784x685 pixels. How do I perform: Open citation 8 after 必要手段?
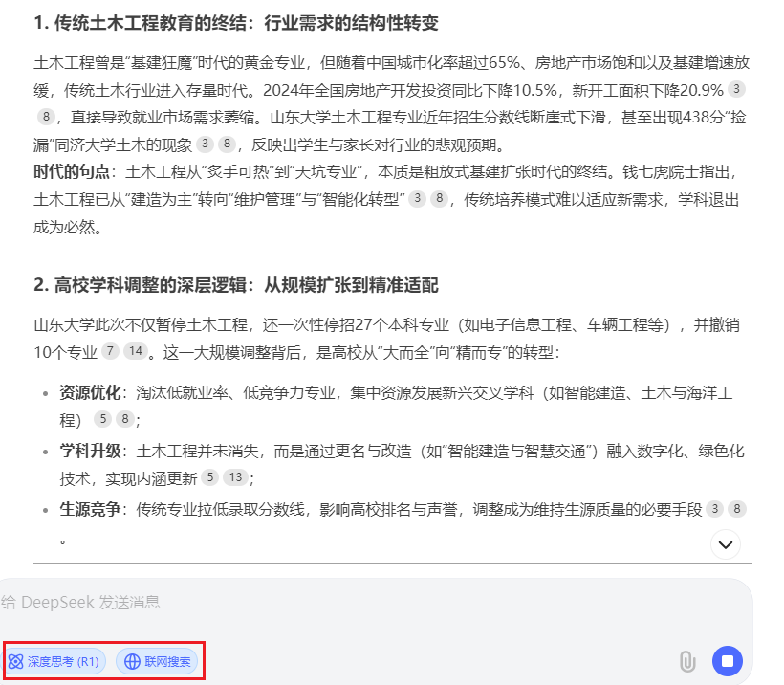[x=736, y=509]
